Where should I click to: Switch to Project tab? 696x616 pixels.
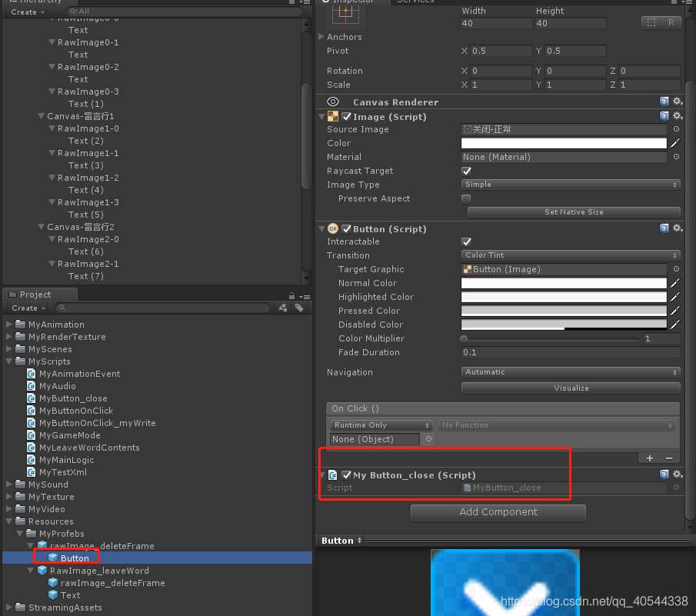[40, 295]
